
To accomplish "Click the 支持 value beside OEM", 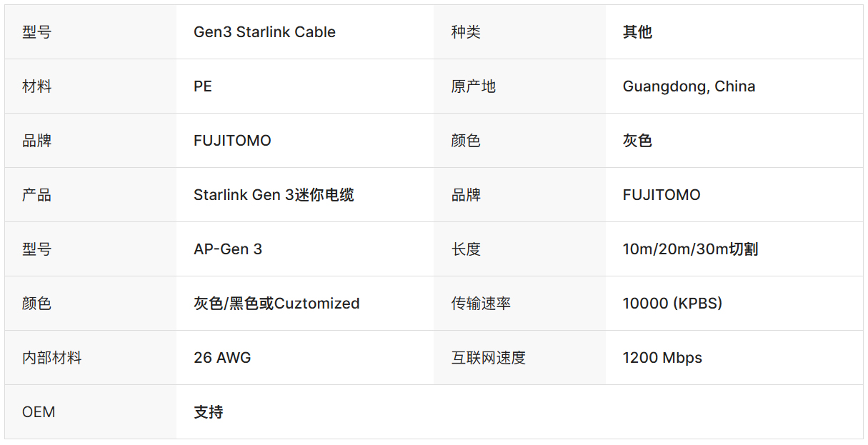I will pos(209,412).
